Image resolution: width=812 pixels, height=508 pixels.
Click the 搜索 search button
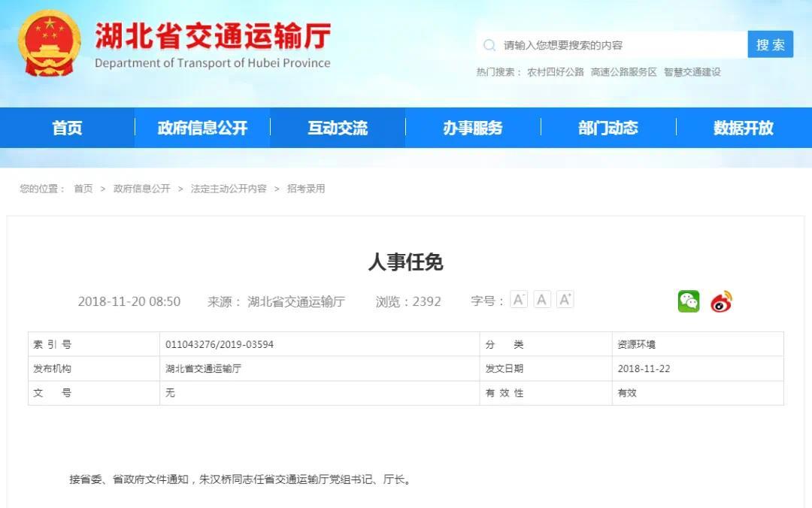tap(770, 44)
